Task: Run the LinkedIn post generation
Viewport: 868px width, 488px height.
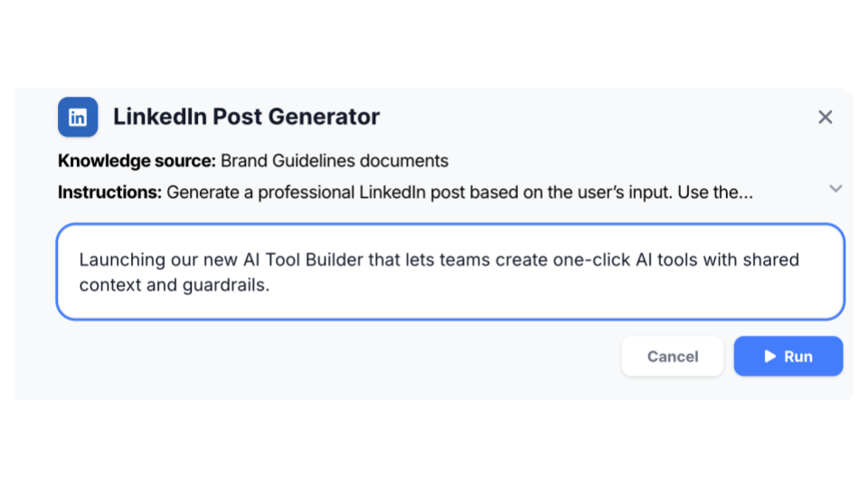Action: [x=788, y=356]
